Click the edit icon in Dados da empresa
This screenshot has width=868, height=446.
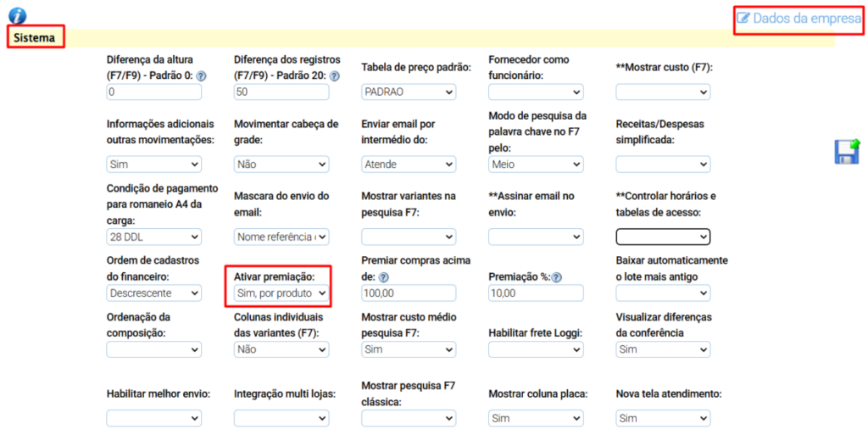743,19
